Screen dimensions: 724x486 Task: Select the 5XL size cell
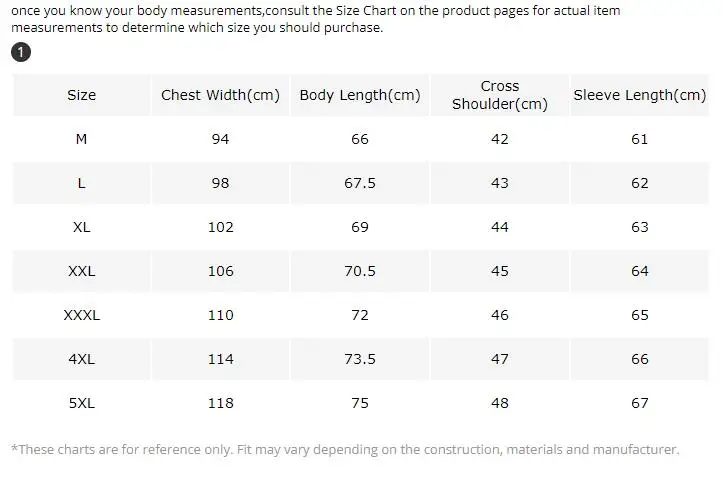82,403
